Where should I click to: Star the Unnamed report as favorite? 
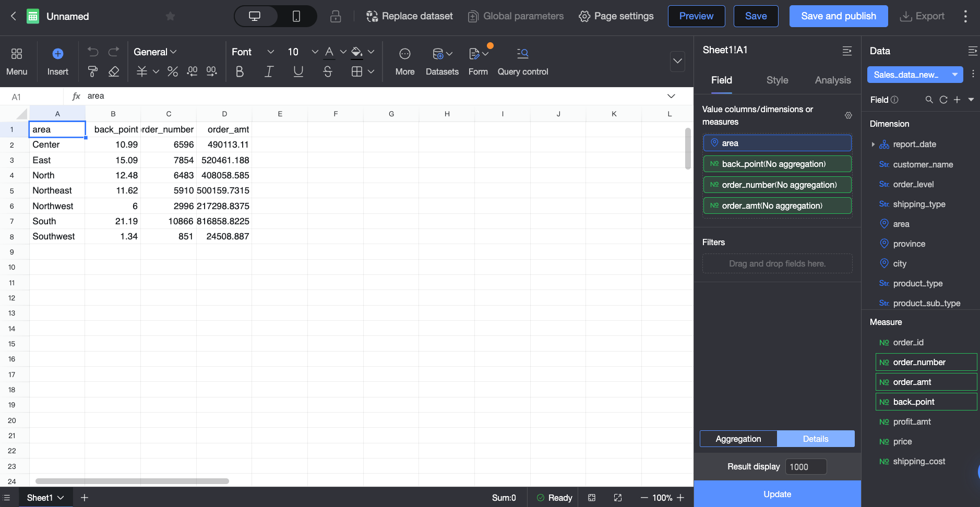point(170,16)
